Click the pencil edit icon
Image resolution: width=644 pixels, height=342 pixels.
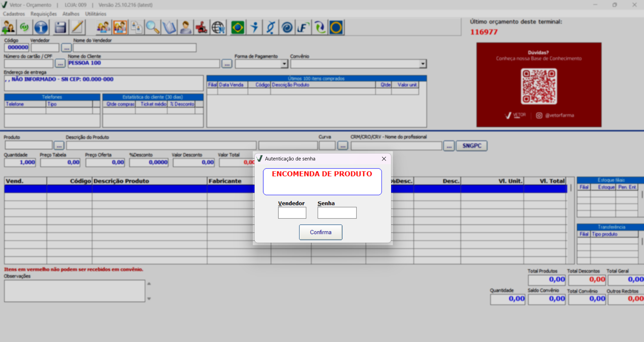click(77, 28)
